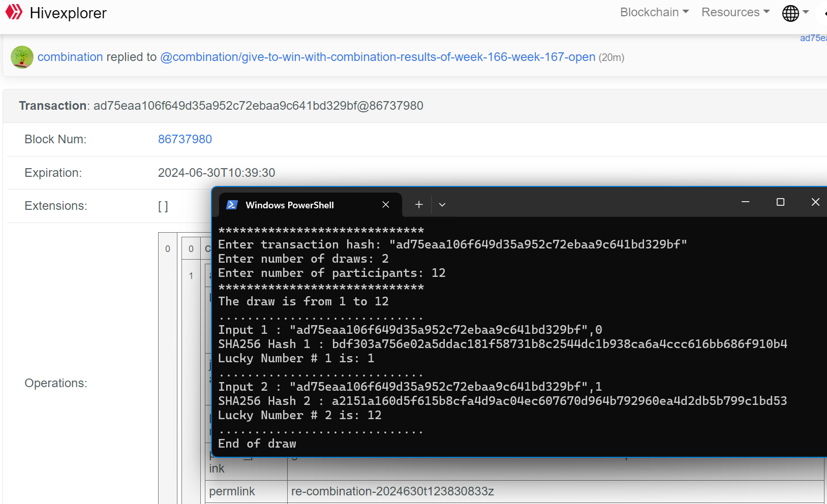Add a new terminal tab

pyautogui.click(x=419, y=205)
